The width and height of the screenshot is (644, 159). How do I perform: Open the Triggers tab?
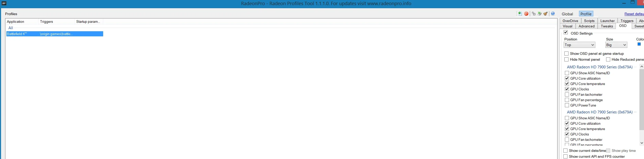627,21
